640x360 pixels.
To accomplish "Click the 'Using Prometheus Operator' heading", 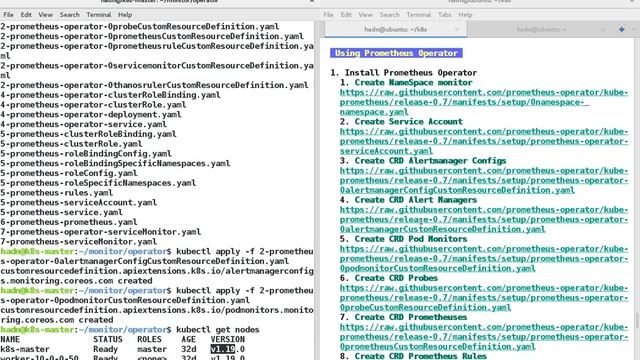I will coord(396,53).
